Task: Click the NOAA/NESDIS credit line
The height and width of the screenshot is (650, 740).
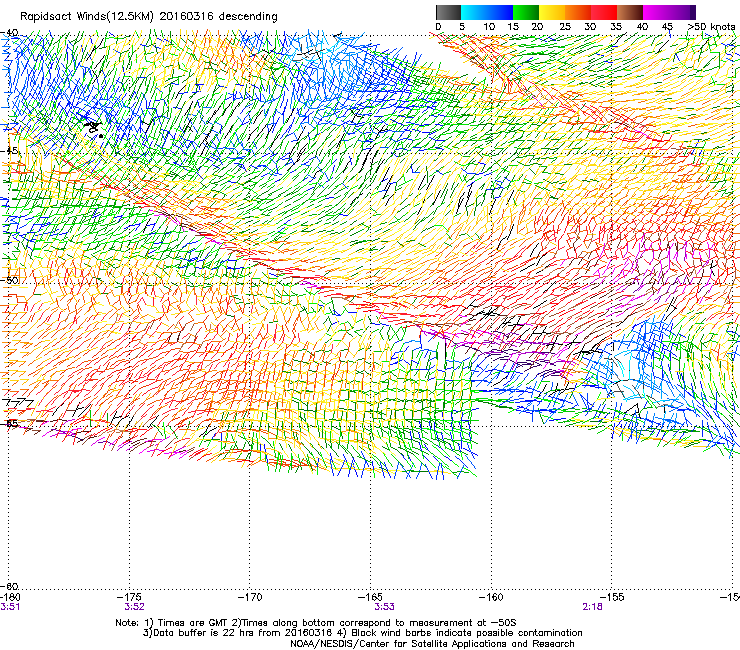Action: click(x=432, y=644)
